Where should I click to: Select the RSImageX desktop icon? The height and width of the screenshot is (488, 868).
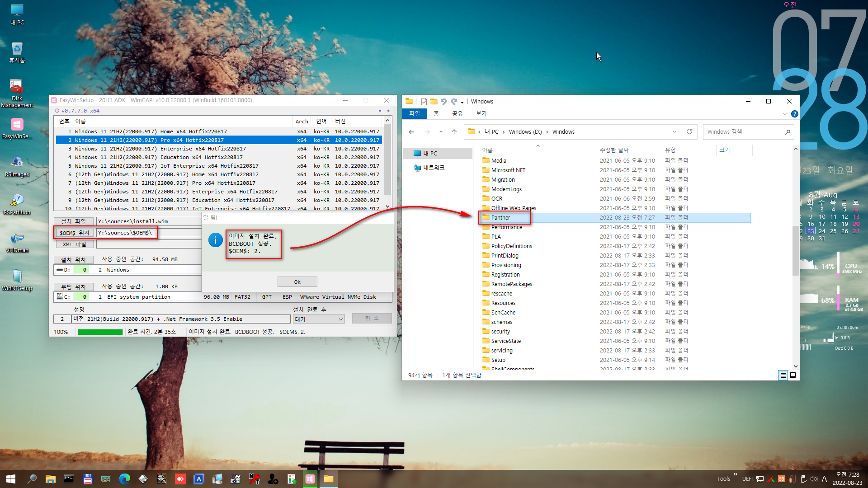pyautogui.click(x=17, y=166)
